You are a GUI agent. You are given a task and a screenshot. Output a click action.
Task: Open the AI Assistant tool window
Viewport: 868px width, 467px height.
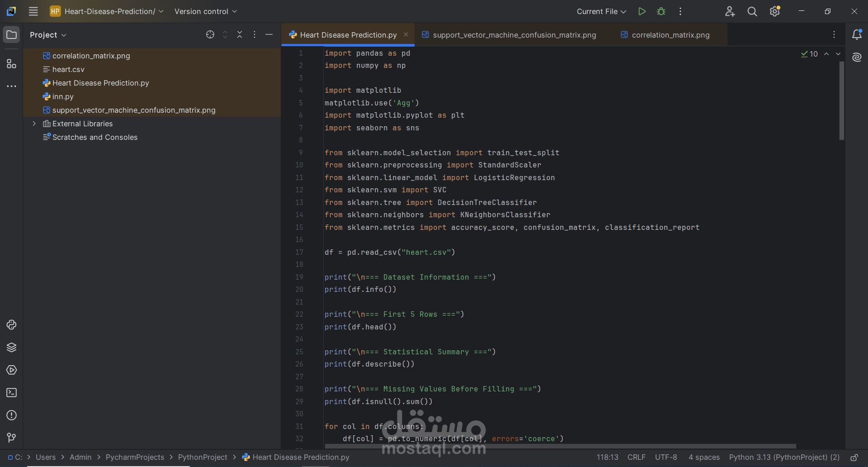tap(857, 57)
